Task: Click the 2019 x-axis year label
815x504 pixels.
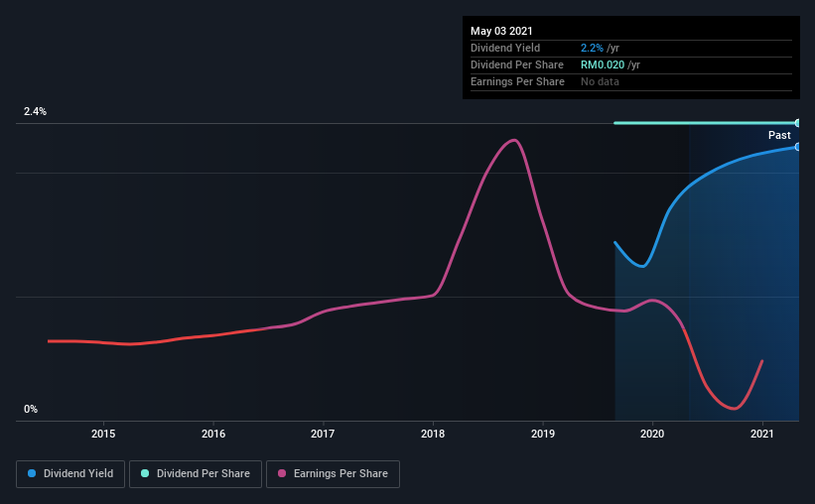Action: (x=543, y=434)
